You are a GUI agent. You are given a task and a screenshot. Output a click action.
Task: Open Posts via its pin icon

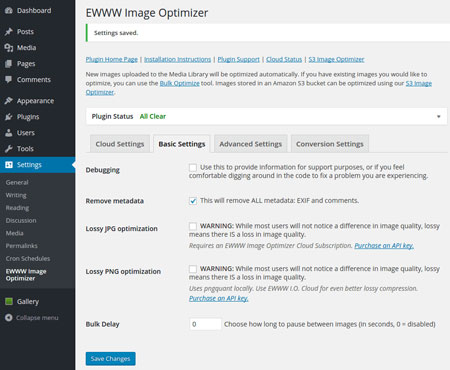coord(9,32)
